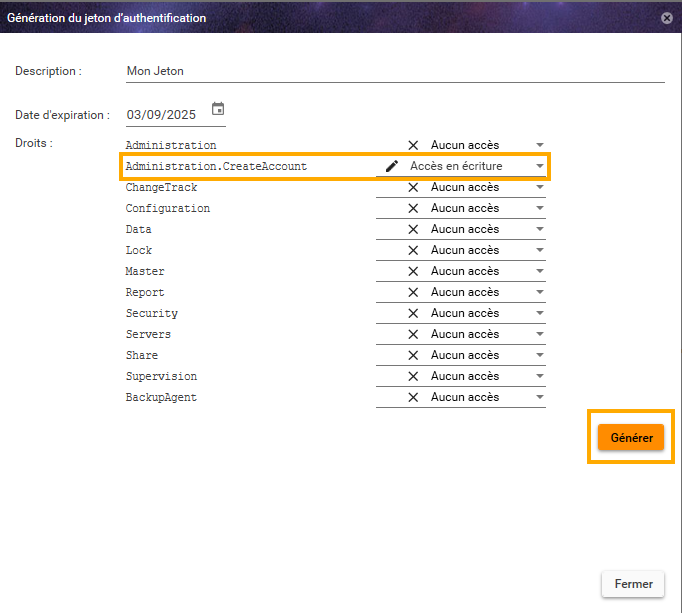Expand the Share rights dropdown
This screenshot has height=613, width=682.
click(539, 355)
